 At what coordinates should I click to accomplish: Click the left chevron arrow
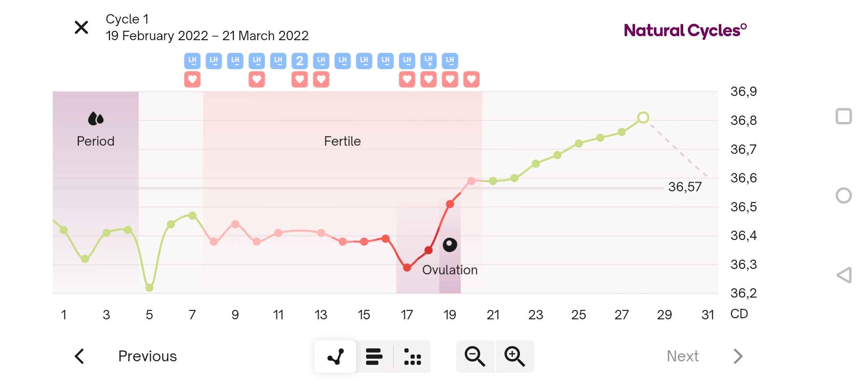[80, 356]
